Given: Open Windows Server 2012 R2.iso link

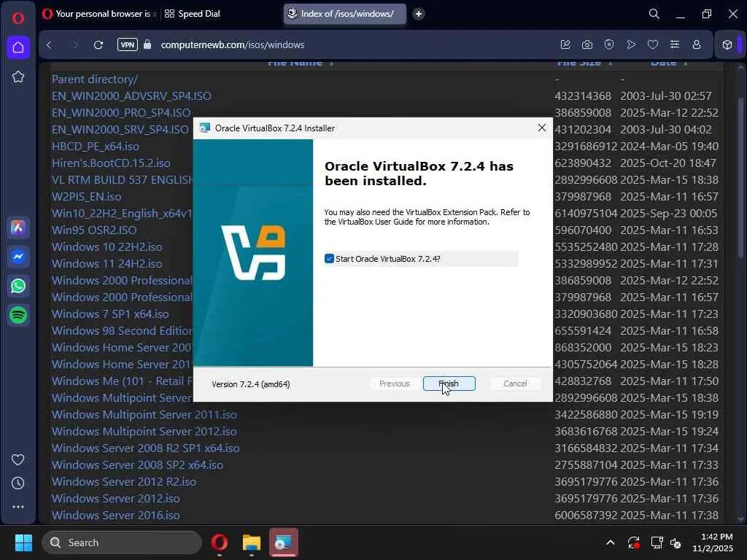Looking at the screenshot, I should 124,481.
